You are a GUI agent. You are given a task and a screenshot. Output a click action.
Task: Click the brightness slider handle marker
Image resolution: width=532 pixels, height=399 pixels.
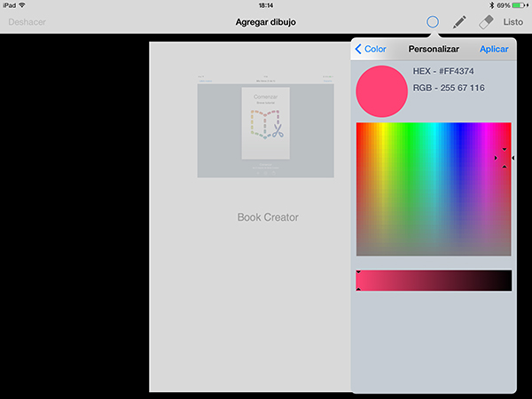tap(358, 280)
